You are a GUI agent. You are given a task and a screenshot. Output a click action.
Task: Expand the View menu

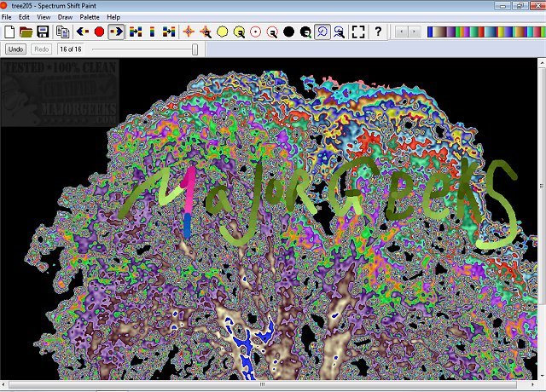[x=44, y=17]
